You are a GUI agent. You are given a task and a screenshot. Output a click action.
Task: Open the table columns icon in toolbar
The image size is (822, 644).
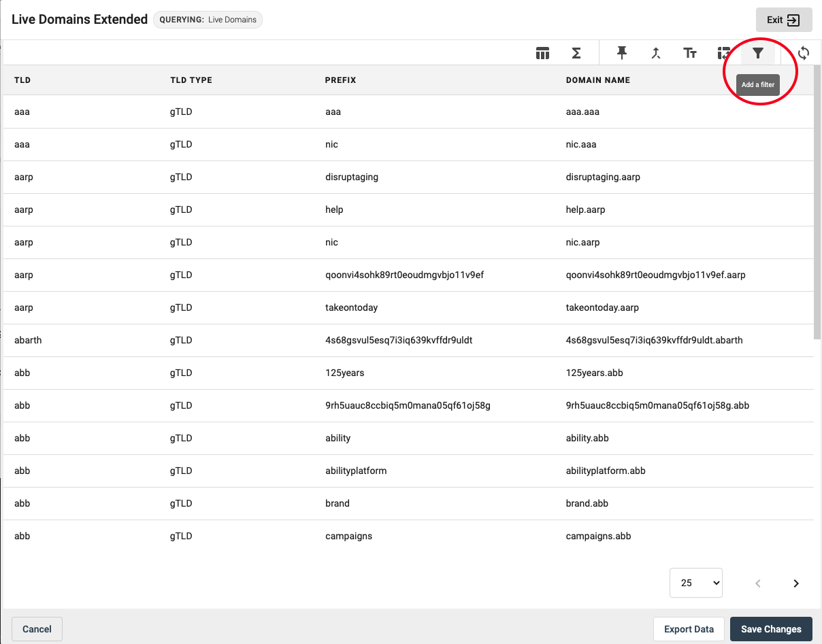[542, 53]
